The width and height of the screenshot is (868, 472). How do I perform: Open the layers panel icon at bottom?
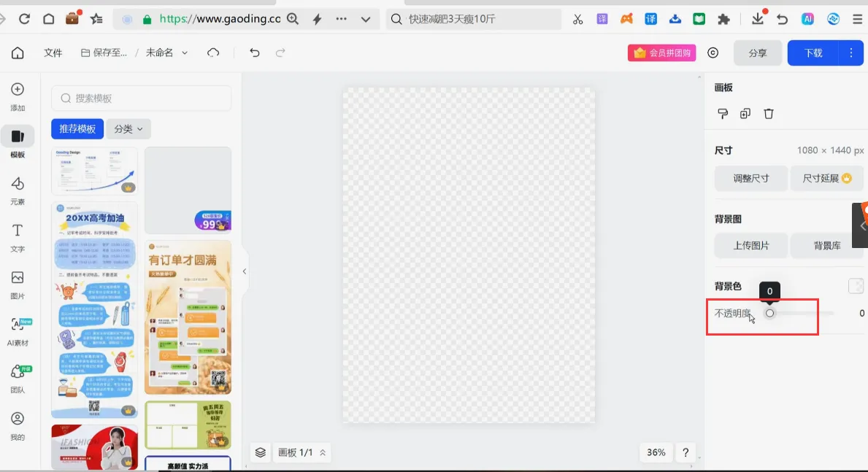pos(260,452)
